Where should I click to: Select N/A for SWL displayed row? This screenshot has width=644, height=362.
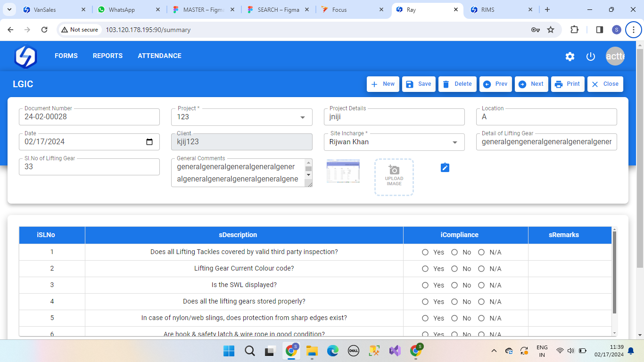[481, 285]
